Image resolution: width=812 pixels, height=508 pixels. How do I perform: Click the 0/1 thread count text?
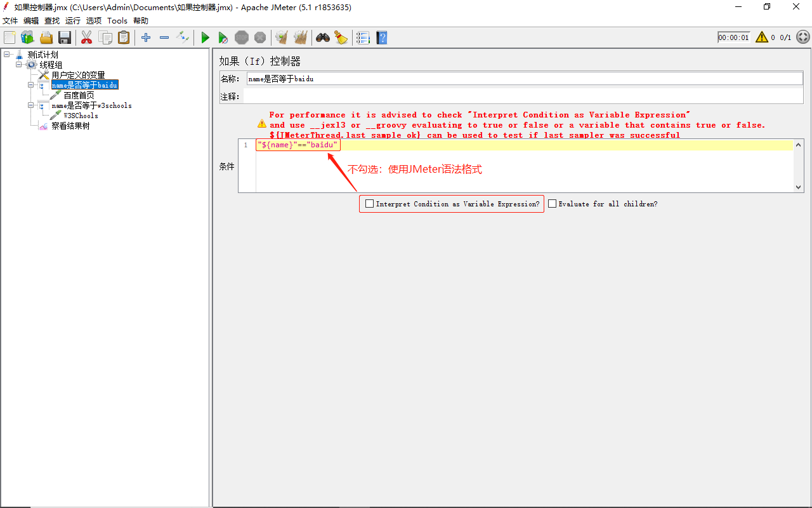click(785, 37)
